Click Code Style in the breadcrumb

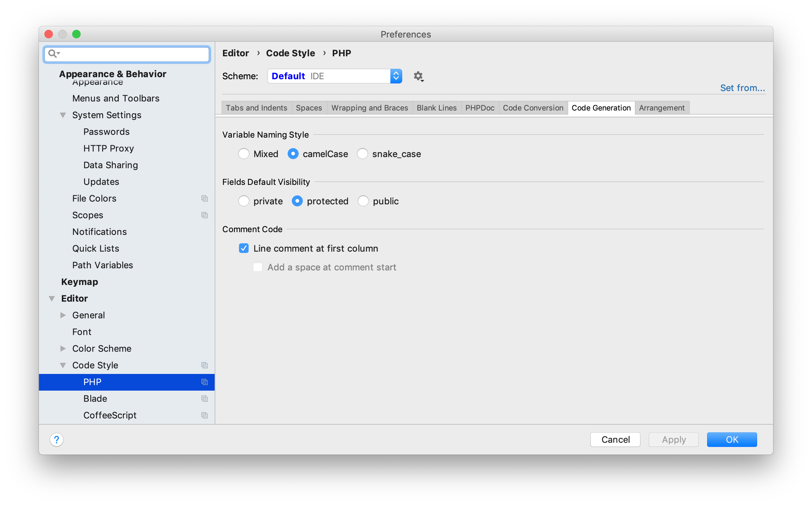(x=290, y=53)
